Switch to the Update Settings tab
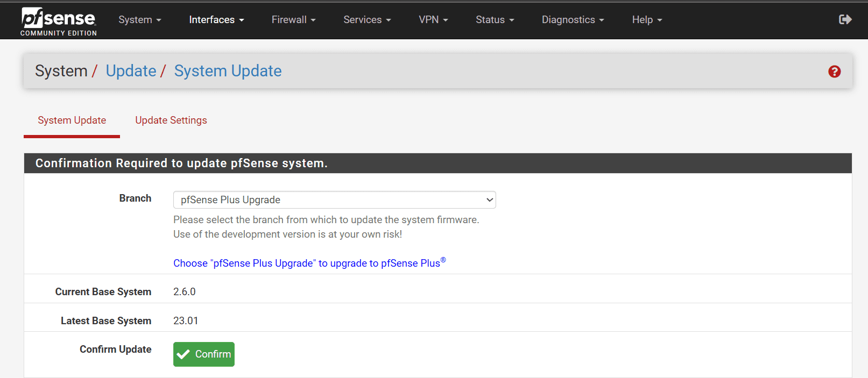 171,120
